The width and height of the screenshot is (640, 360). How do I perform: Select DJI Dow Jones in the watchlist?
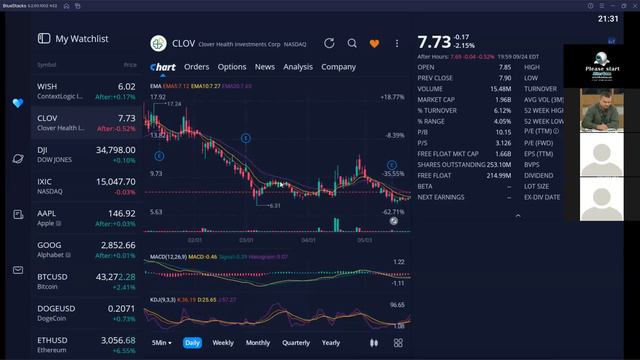point(86,155)
